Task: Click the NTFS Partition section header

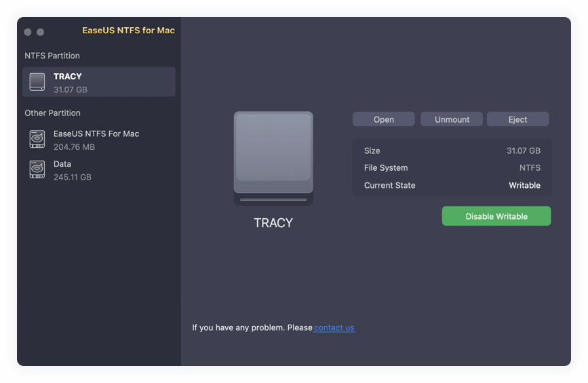Action: 52,56
